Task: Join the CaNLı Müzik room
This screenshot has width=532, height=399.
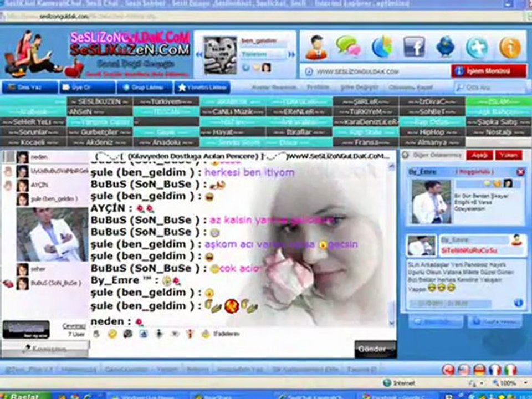Action: [232, 111]
